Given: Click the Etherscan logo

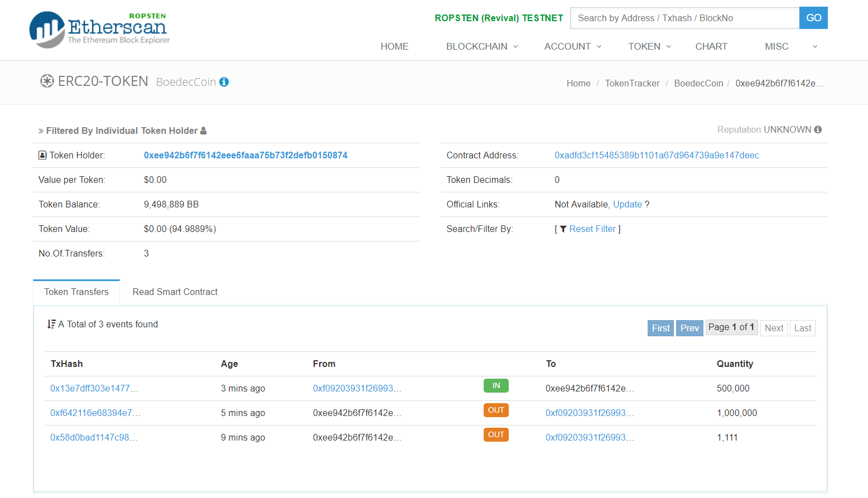Looking at the screenshot, I should 99,29.
